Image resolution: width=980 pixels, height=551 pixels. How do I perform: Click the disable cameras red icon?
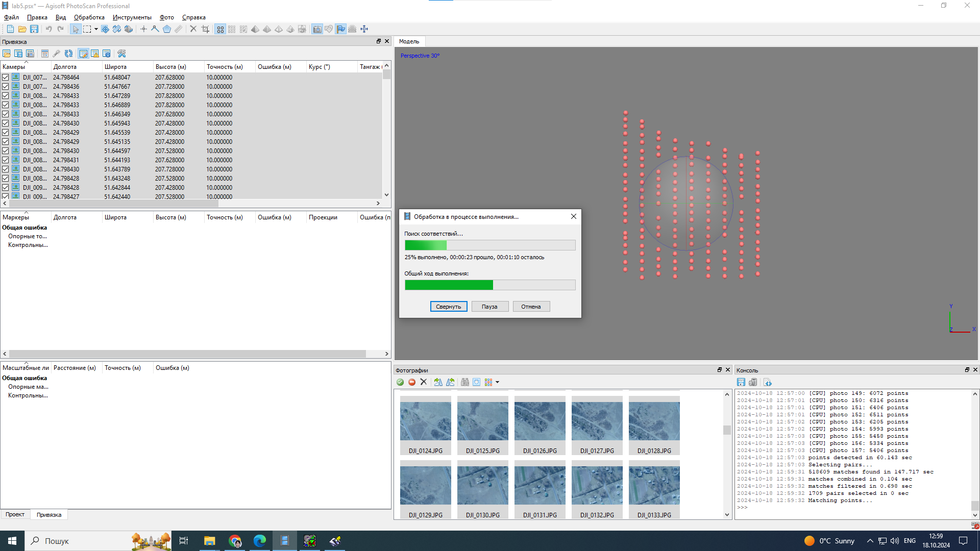pos(412,382)
